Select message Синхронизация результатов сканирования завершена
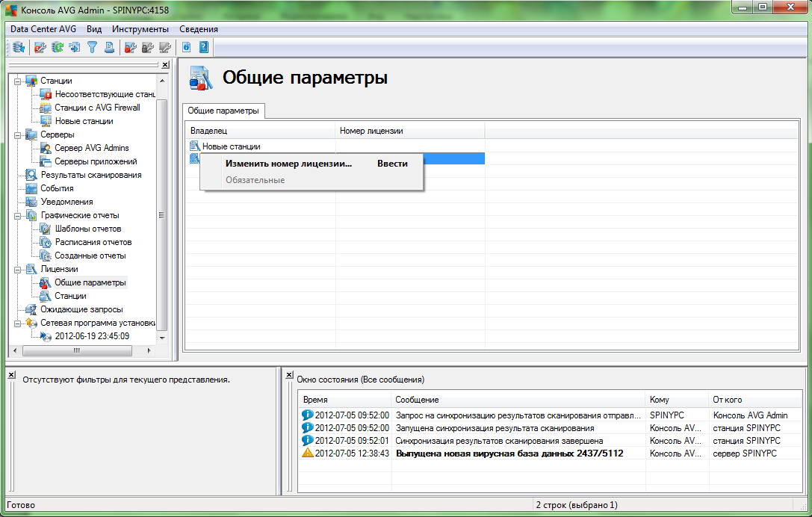The image size is (812, 517). click(x=499, y=441)
